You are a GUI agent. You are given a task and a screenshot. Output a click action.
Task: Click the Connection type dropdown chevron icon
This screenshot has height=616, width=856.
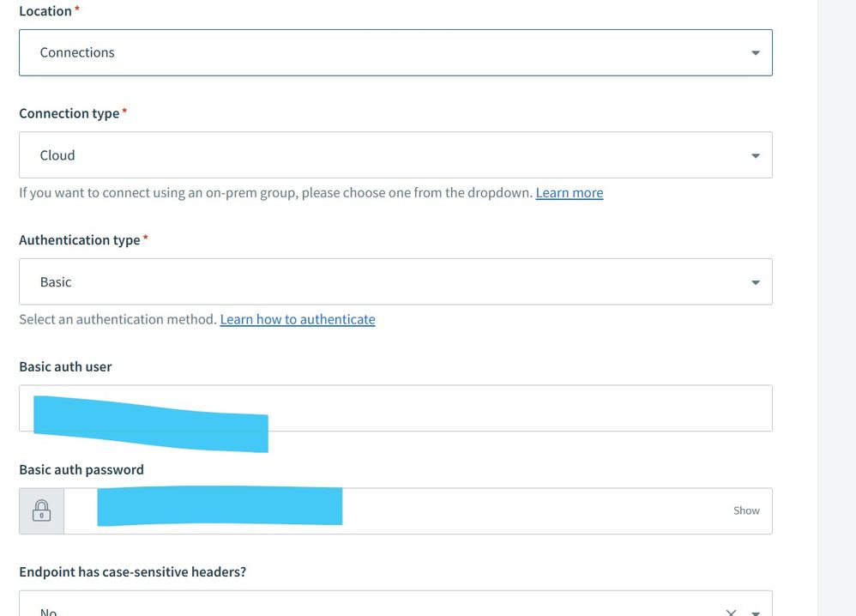click(755, 154)
